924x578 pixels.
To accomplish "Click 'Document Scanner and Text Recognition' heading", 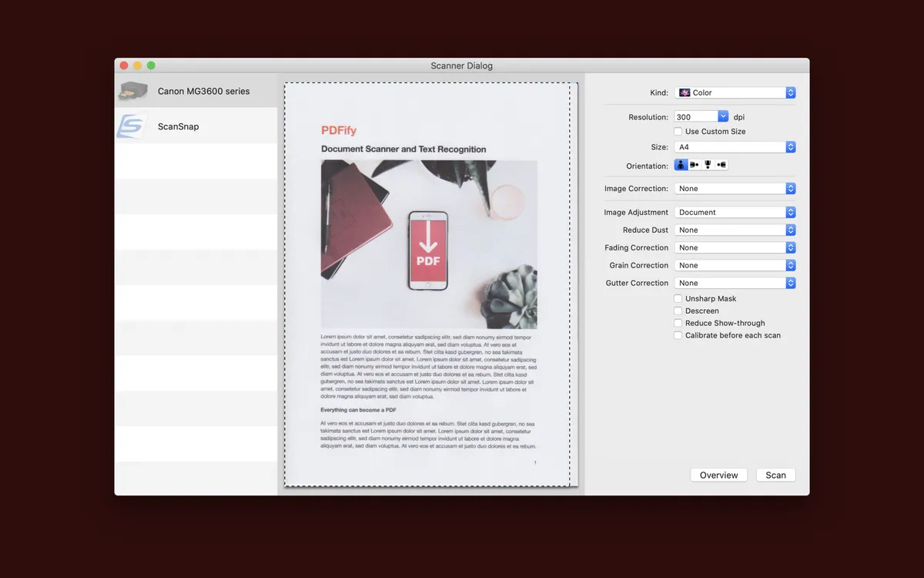I will point(403,150).
